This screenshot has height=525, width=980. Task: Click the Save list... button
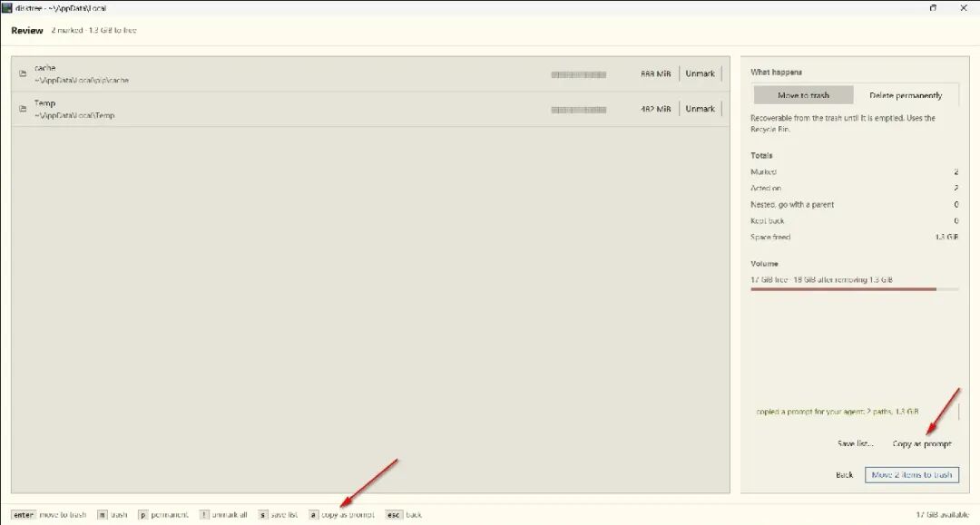(x=855, y=443)
